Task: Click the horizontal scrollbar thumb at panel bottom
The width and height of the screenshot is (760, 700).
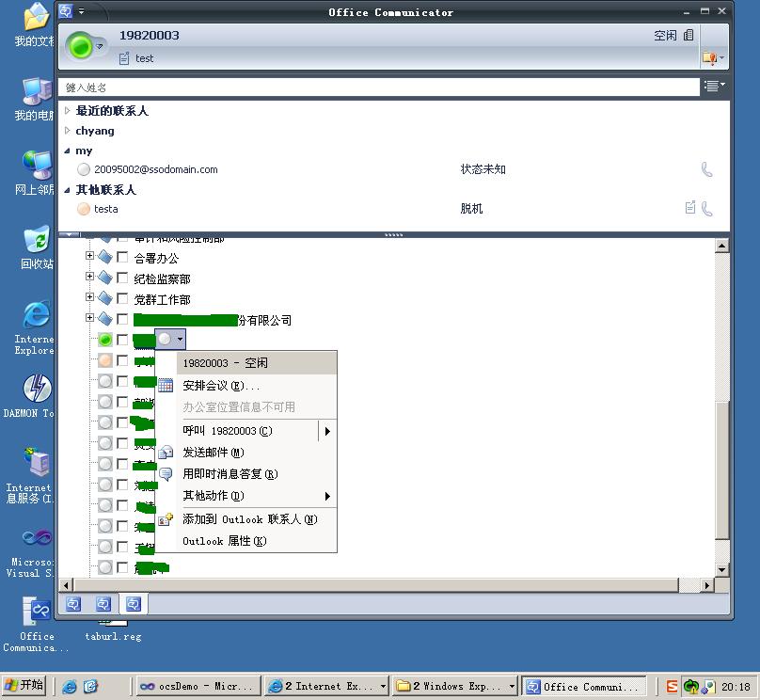Action: click(375, 585)
